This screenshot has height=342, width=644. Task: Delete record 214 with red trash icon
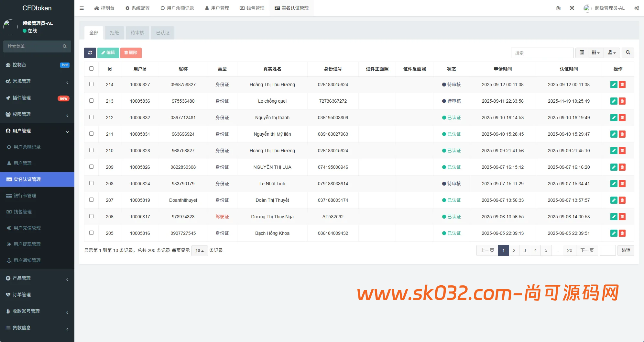pyautogui.click(x=622, y=85)
